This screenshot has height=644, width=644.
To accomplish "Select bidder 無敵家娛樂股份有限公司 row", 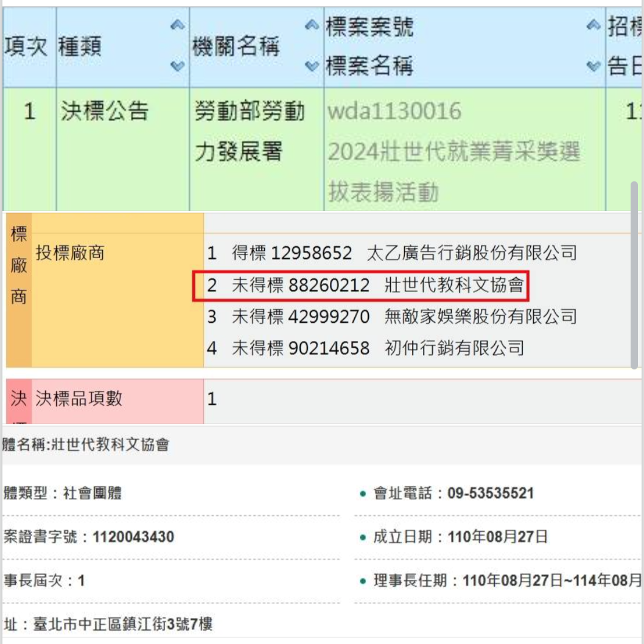I will 392,317.
